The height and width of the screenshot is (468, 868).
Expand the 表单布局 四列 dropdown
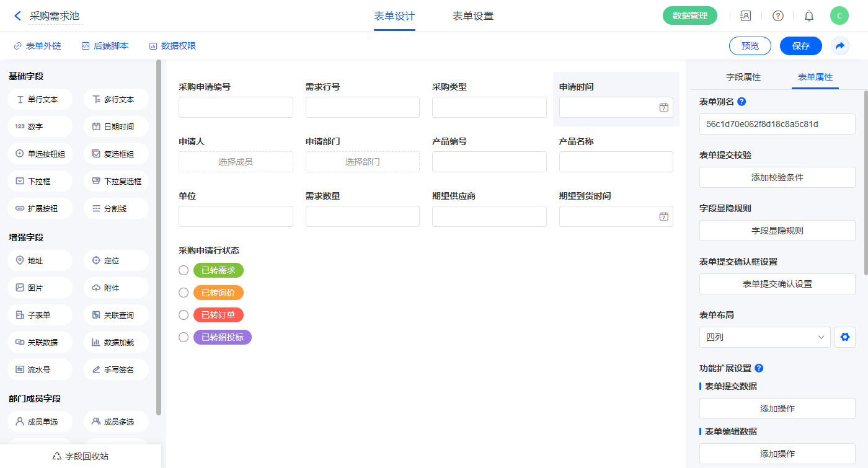[764, 337]
